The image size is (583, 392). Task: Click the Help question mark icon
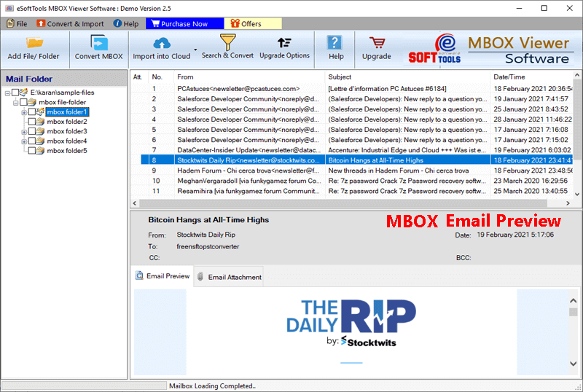(335, 44)
